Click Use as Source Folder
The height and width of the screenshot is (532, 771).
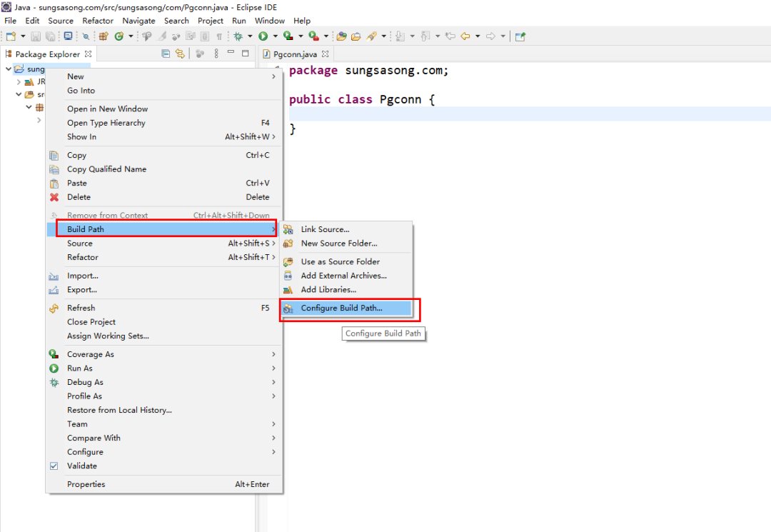(x=346, y=262)
